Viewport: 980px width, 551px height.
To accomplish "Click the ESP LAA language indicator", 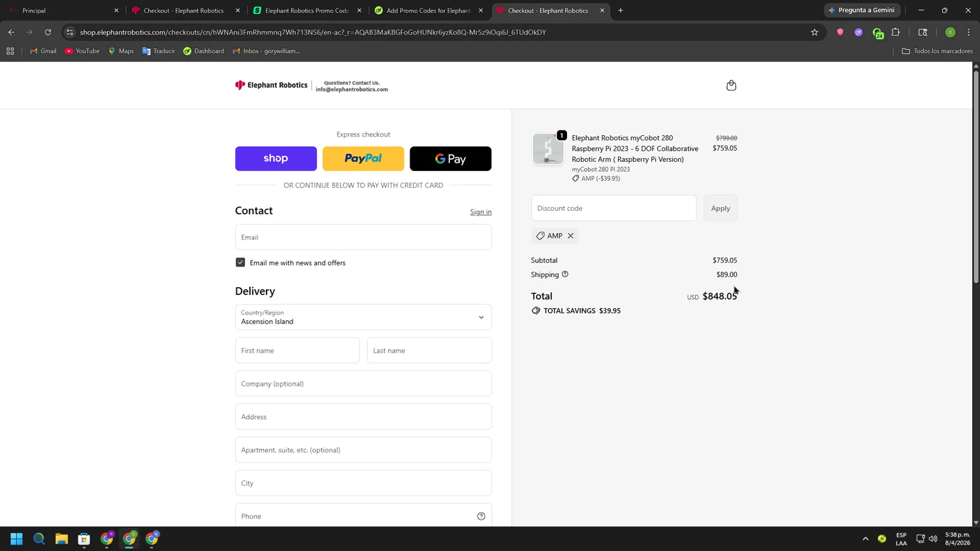I will (x=901, y=539).
